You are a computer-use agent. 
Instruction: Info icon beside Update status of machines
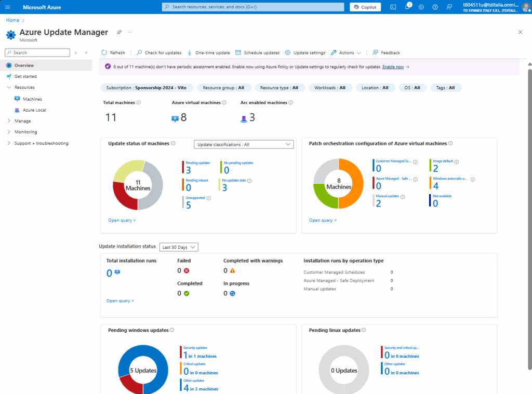(x=174, y=143)
